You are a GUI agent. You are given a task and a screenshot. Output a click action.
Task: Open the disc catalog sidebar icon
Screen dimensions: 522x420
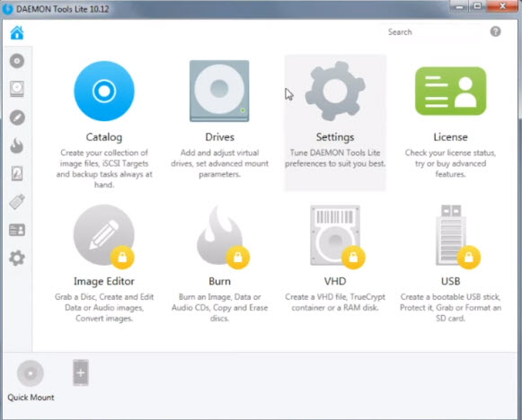coord(17,61)
